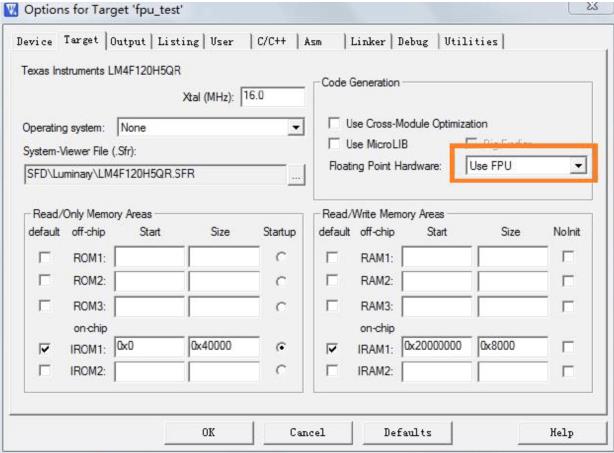The image size is (614, 453).
Task: Click the Keil app icon in title bar
Action: [11, 11]
